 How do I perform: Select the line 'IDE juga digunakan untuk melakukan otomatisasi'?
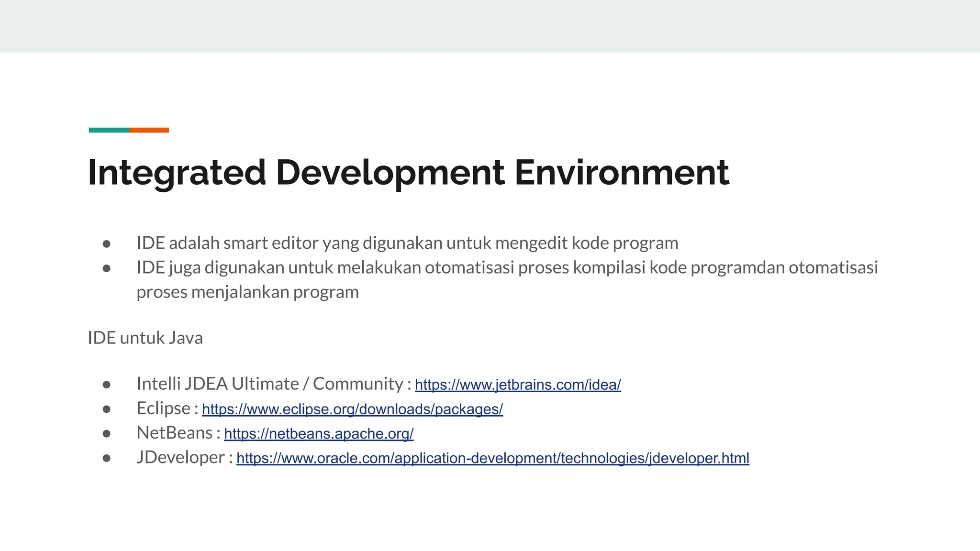(x=507, y=267)
